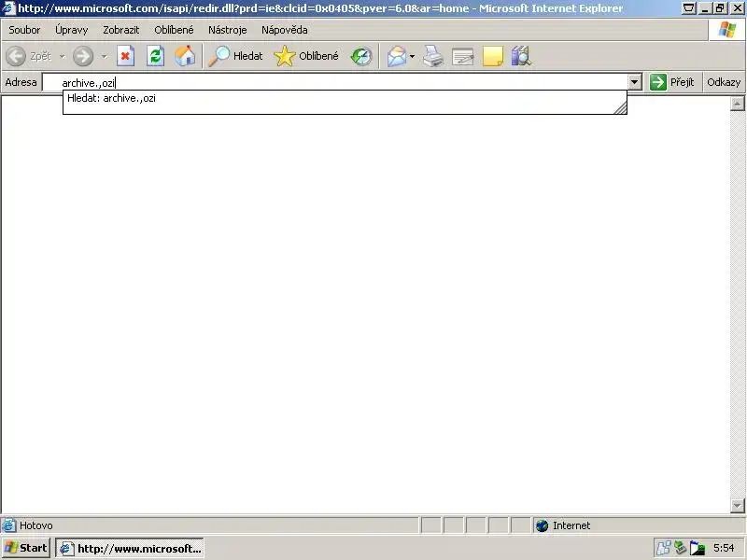Open the Odkazy links bar

point(724,82)
